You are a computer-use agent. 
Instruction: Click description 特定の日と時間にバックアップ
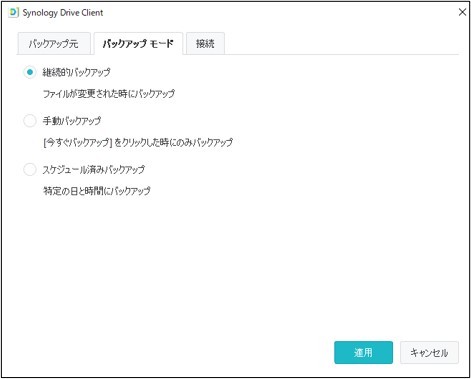(x=97, y=191)
